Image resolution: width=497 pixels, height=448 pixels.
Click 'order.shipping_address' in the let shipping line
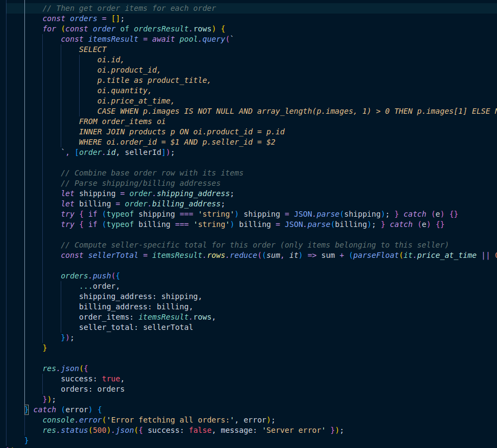coord(179,193)
